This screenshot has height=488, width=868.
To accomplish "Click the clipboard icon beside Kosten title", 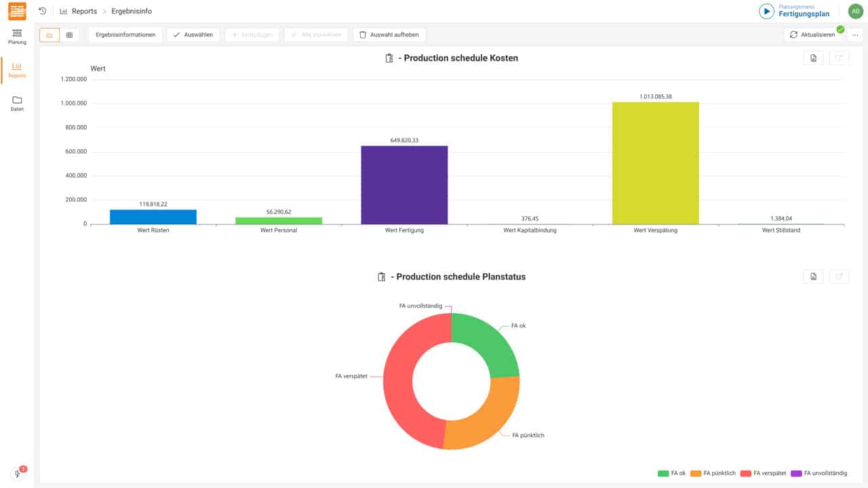I will [389, 58].
